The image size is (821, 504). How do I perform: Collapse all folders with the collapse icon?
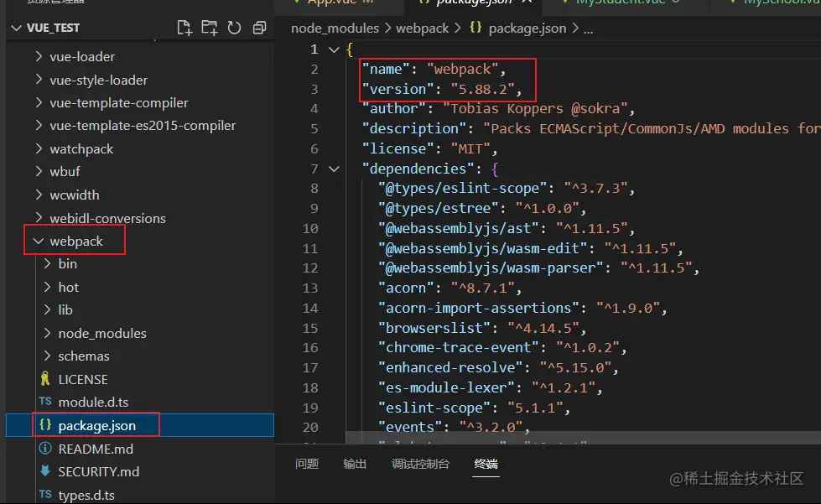[259, 28]
